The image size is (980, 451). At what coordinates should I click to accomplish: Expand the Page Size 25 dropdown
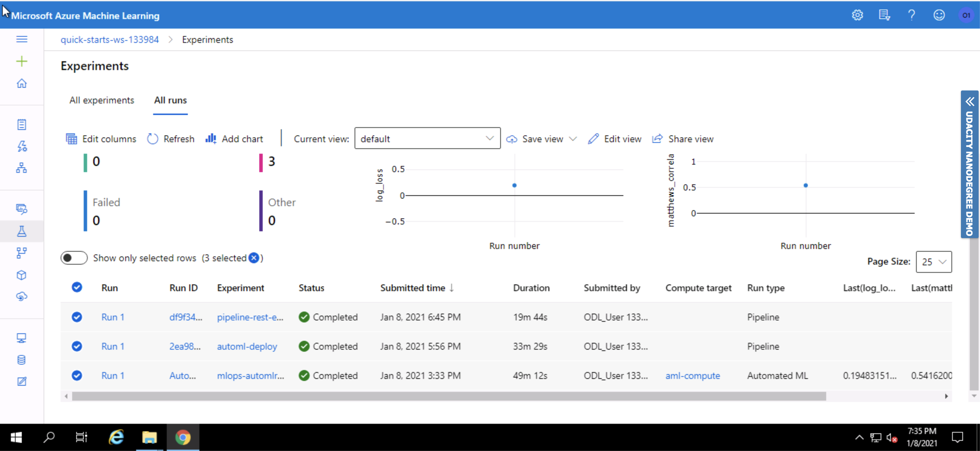pyautogui.click(x=933, y=262)
